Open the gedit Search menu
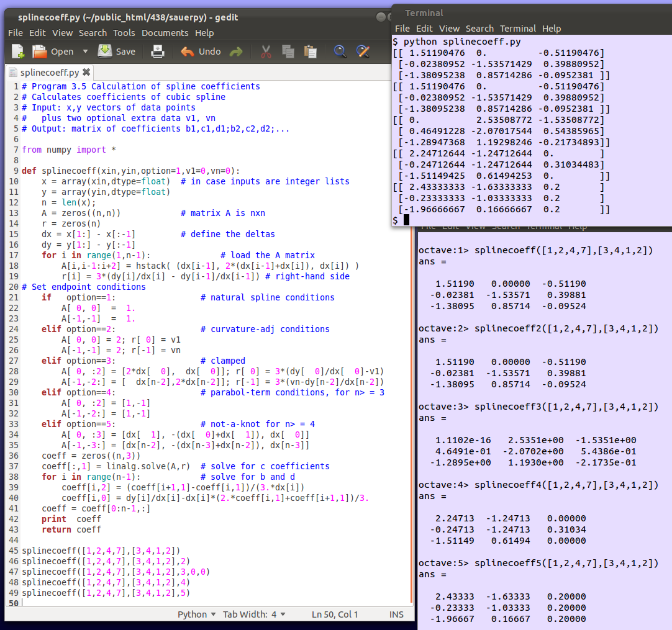 pyautogui.click(x=93, y=33)
